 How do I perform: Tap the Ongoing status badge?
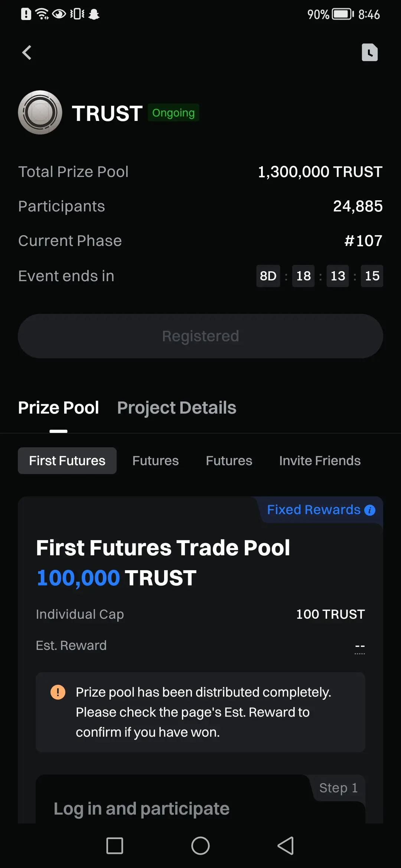tap(173, 112)
